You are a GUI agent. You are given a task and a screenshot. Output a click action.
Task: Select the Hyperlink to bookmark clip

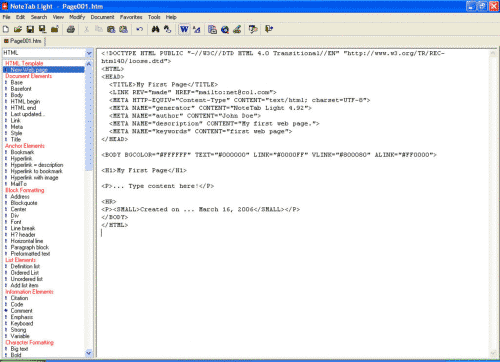(x=37, y=171)
